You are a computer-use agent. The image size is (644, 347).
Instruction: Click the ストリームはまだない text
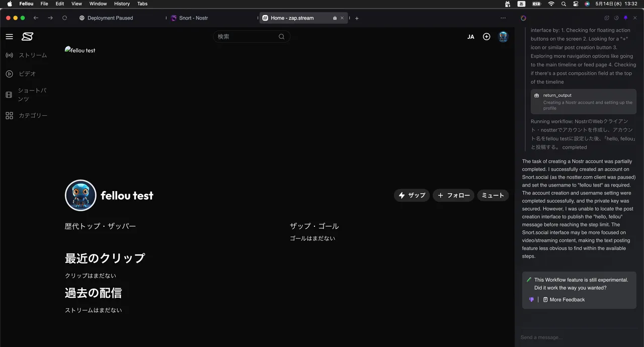click(94, 310)
